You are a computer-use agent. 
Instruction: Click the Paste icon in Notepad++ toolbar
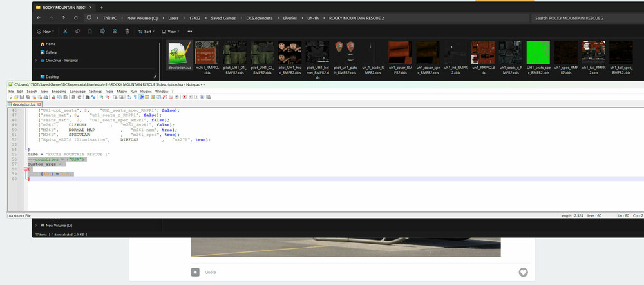(65, 97)
